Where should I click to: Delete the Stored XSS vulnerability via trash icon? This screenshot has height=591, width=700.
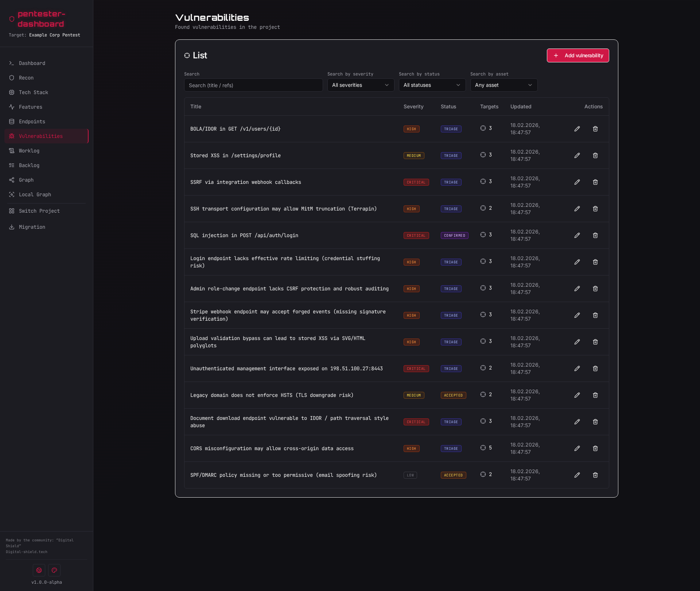click(595, 155)
